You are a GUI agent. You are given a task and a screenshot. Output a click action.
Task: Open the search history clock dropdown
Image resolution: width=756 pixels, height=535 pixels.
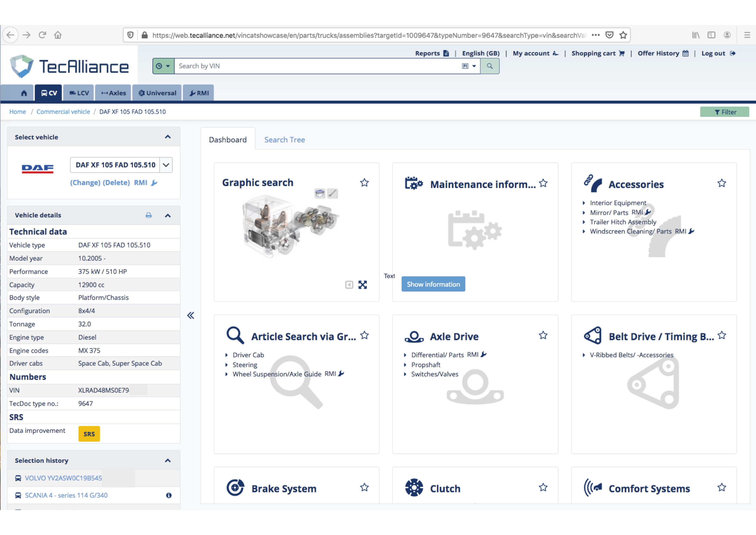click(x=163, y=66)
